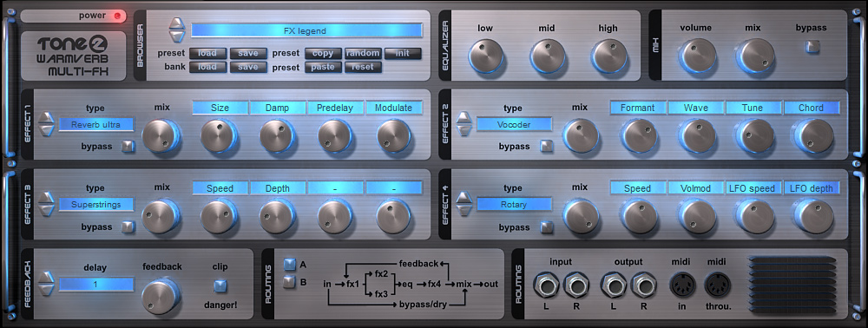
Task: Click the Effect 2 mix knob
Action: pyautogui.click(x=581, y=135)
